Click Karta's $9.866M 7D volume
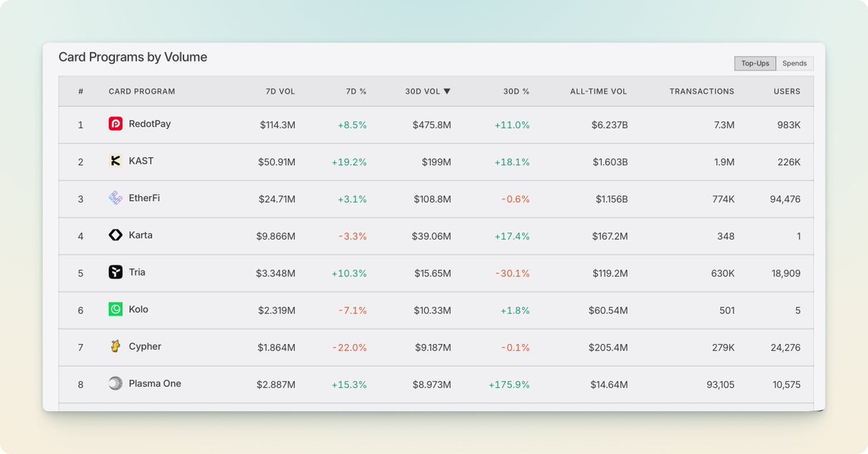Viewport: 868px width, 454px height. tap(276, 236)
